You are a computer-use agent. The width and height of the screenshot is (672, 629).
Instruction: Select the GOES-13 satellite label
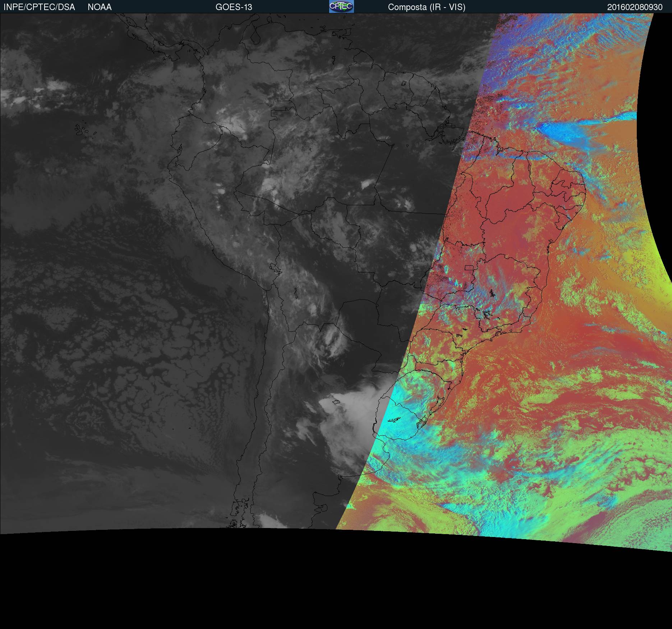pyautogui.click(x=234, y=7)
